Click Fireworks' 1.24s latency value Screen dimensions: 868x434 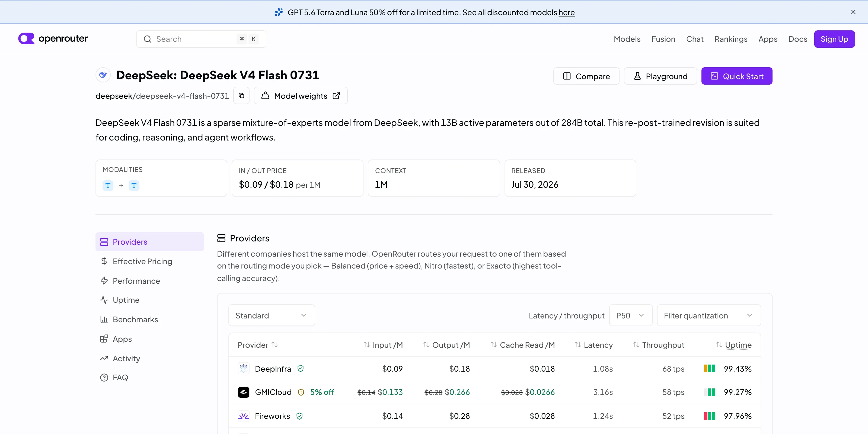(x=603, y=416)
